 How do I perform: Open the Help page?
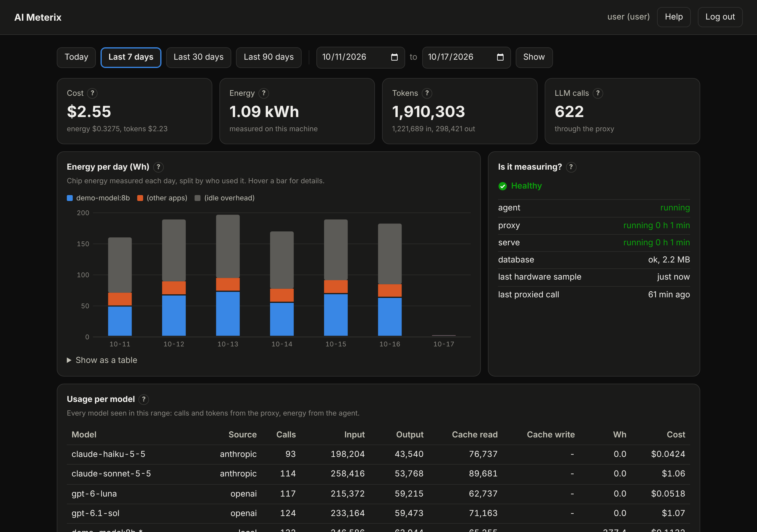(674, 17)
